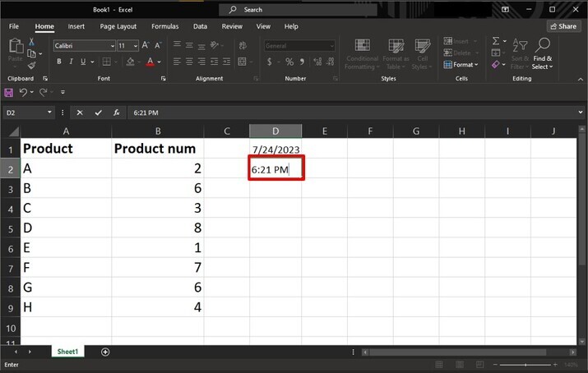Apply red Font Color
588x373 pixels.
click(150, 62)
